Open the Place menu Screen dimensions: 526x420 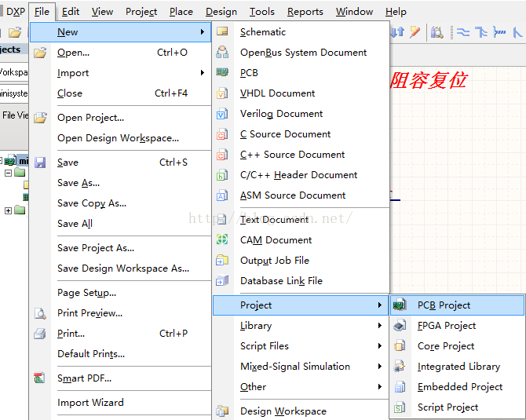[x=181, y=12]
